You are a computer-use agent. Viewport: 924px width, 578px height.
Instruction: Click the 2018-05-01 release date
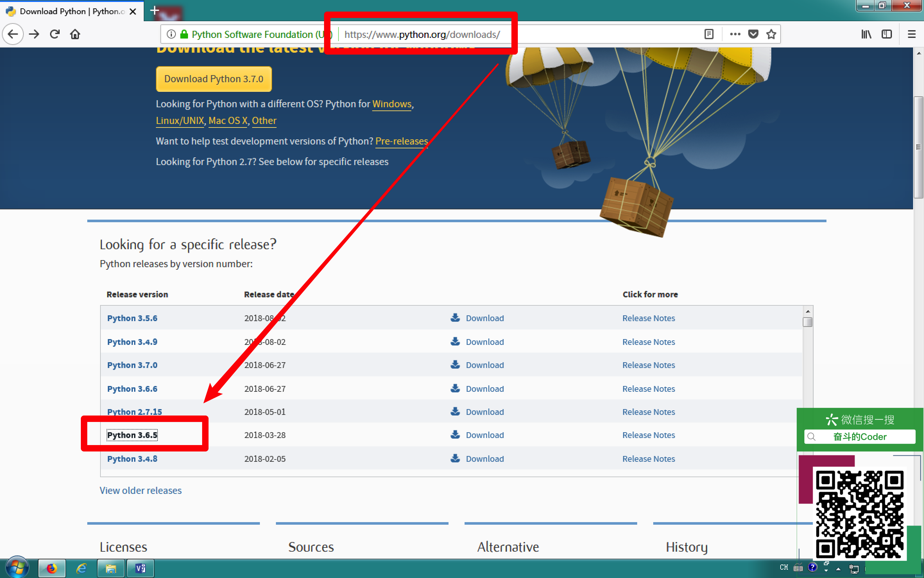point(265,412)
